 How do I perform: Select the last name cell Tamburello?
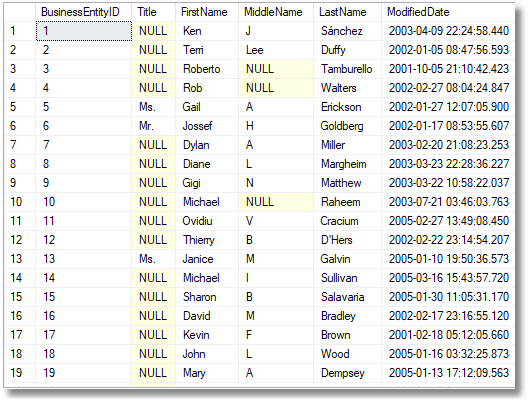(x=347, y=69)
